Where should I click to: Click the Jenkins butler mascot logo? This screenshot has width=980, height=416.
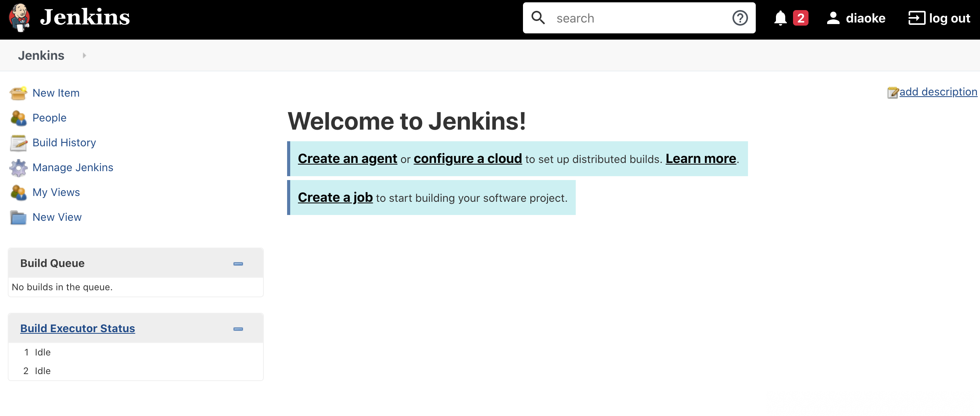point(19,18)
